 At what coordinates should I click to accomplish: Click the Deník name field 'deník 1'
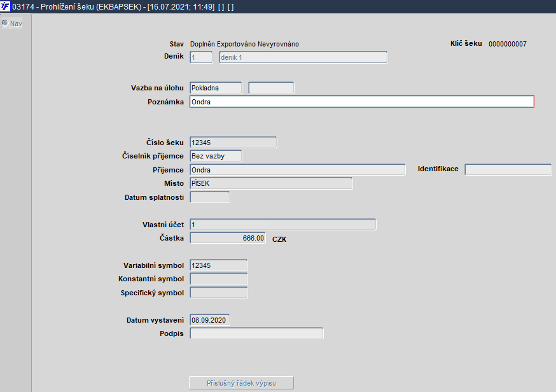click(x=303, y=57)
